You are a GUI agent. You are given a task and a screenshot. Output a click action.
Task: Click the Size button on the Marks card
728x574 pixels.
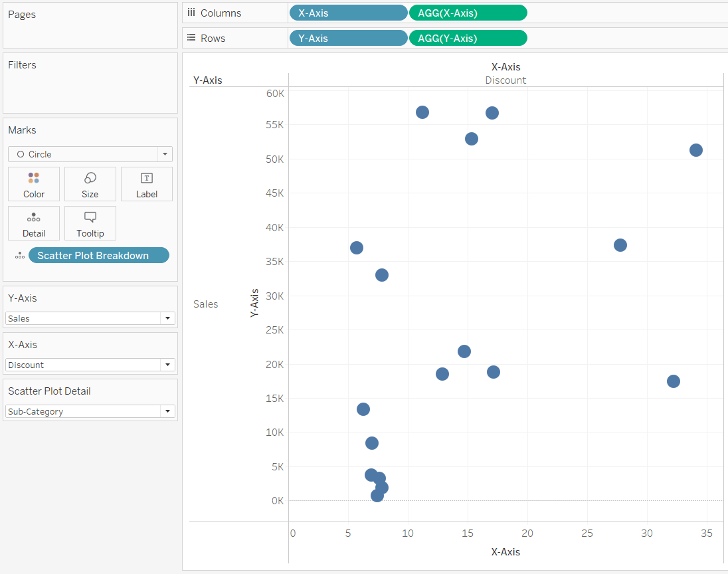90,184
